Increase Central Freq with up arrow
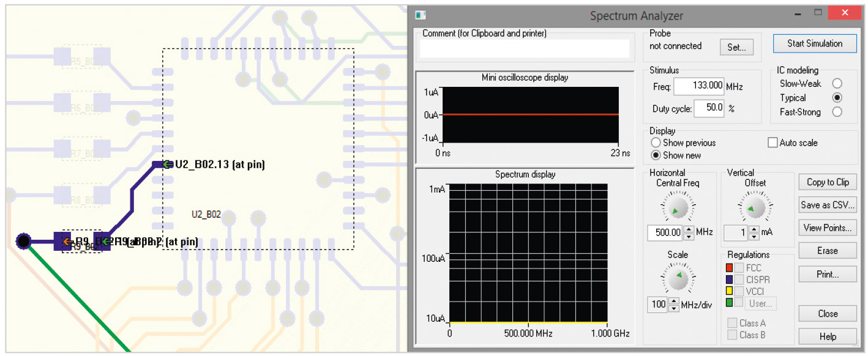 click(x=689, y=229)
